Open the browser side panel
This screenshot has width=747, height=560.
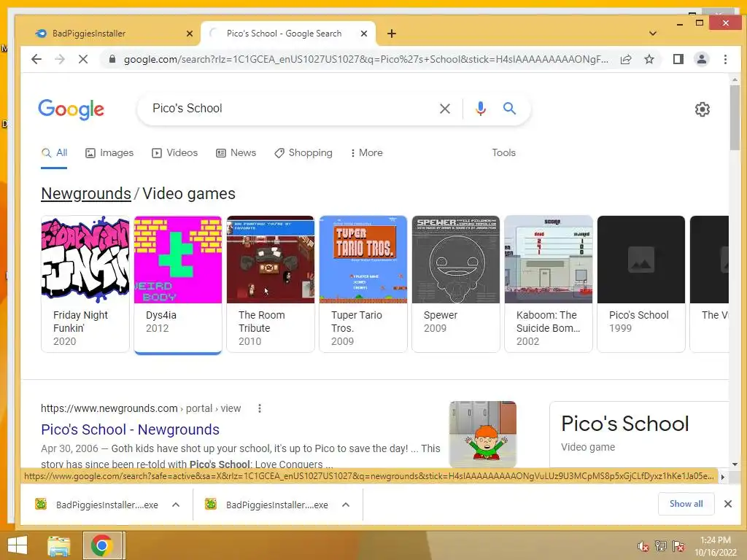[678, 59]
